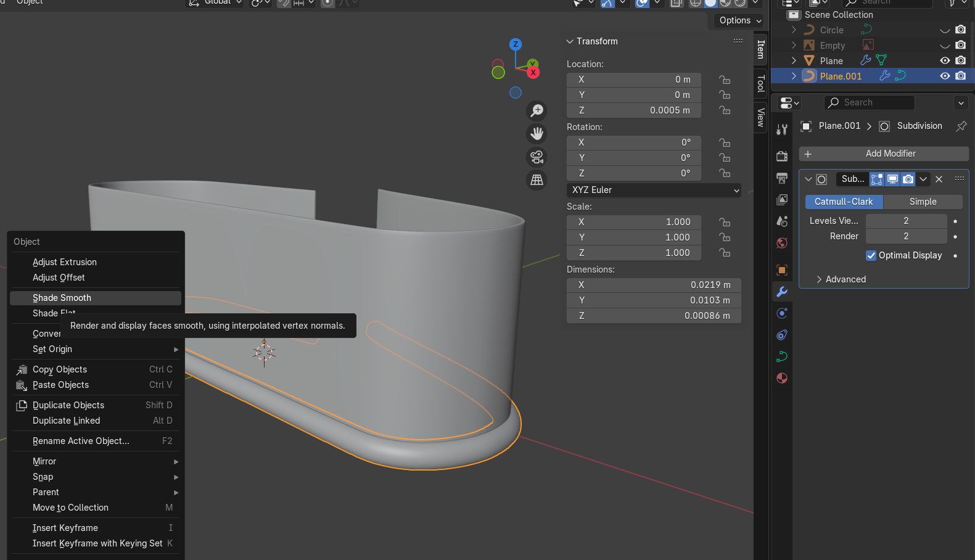Click the Add Modifier button

[x=884, y=154]
